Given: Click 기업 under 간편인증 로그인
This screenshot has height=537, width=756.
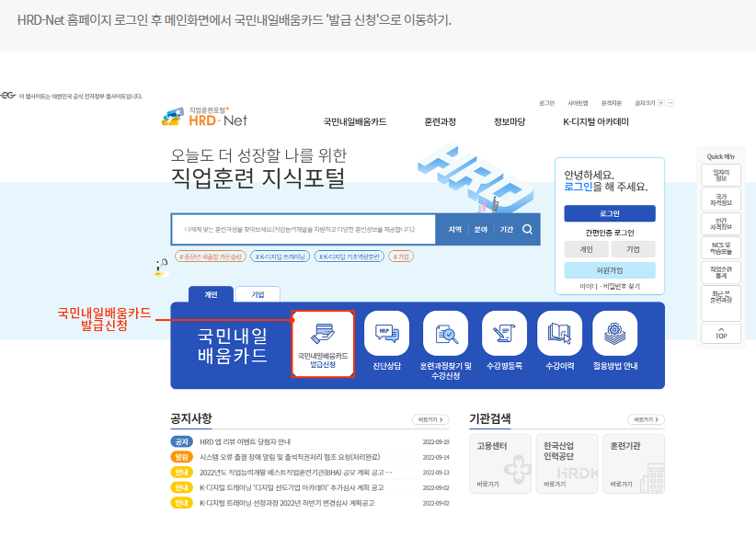Looking at the screenshot, I should tap(633, 249).
